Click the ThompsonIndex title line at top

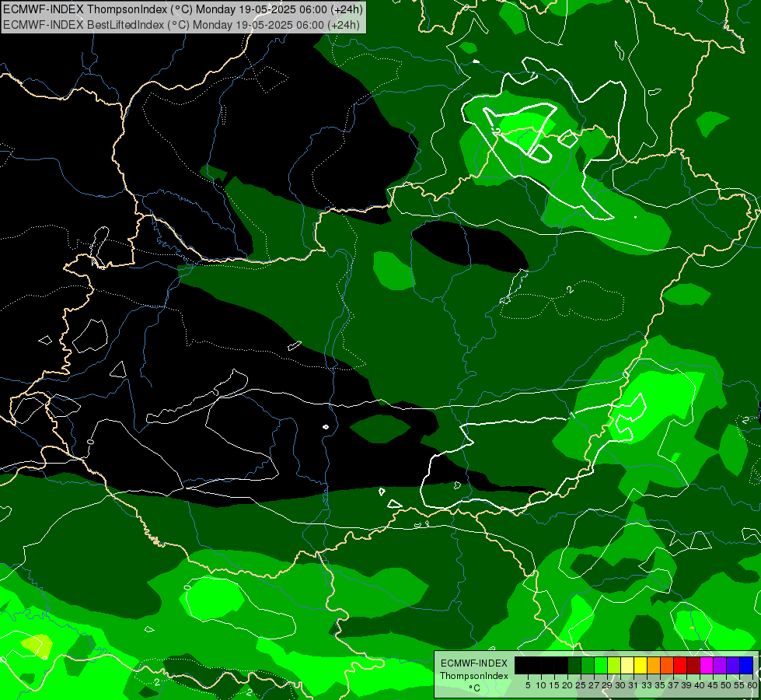point(183,9)
